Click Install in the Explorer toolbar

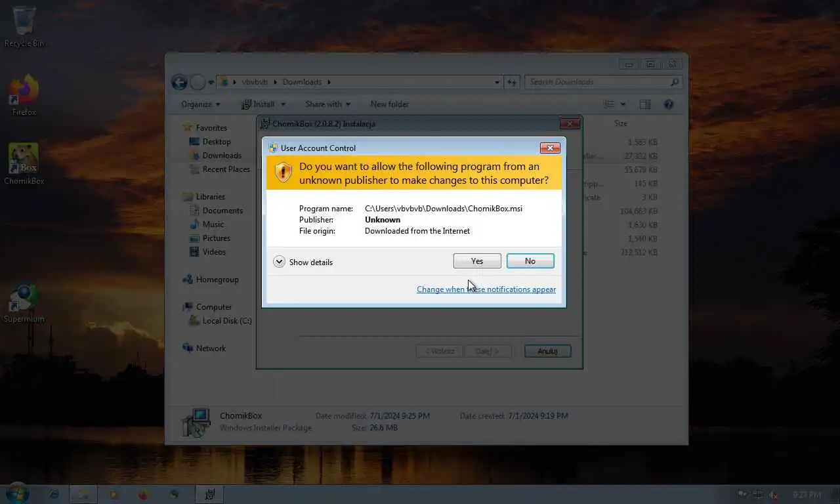[258, 104]
